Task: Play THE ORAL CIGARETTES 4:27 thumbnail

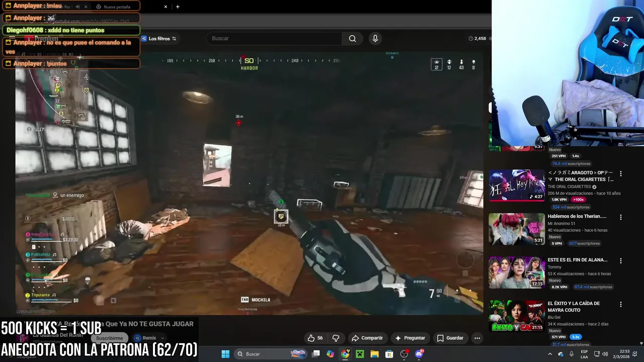Action: click(x=517, y=185)
